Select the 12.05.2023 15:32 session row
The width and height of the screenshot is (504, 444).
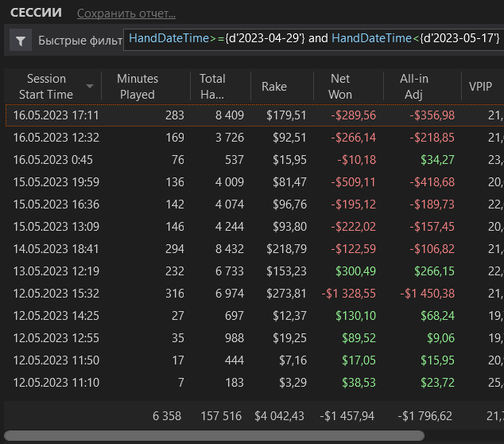(254, 294)
